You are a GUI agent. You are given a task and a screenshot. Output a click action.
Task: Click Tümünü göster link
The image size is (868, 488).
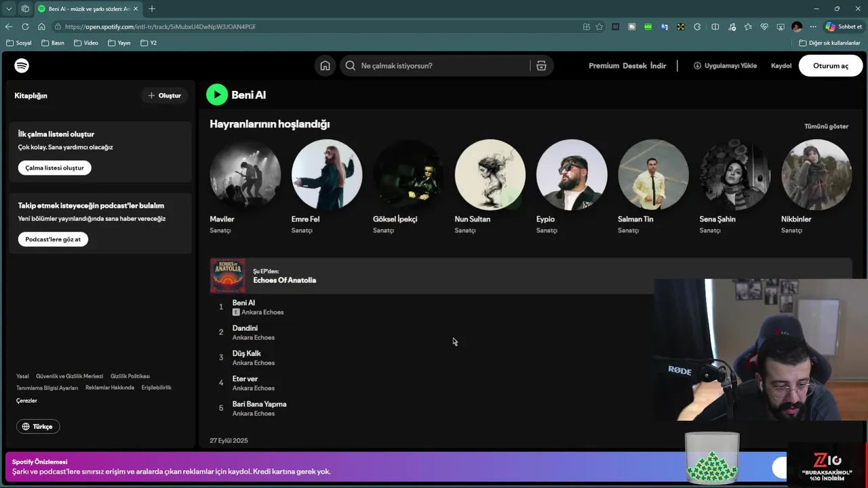[826, 127]
